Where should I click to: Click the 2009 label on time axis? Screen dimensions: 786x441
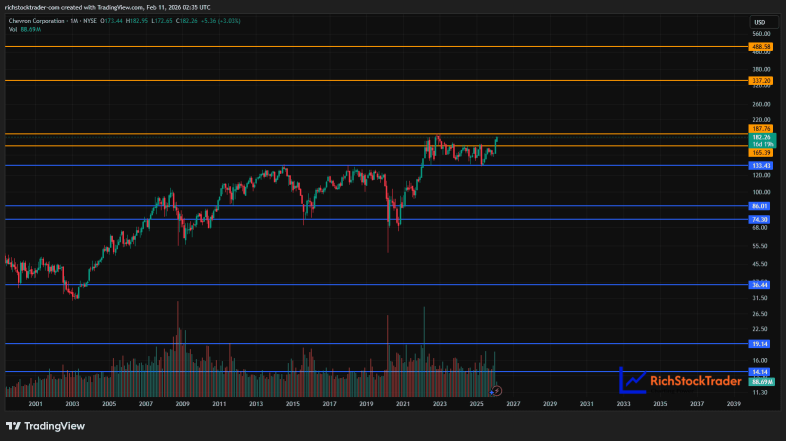(182, 404)
